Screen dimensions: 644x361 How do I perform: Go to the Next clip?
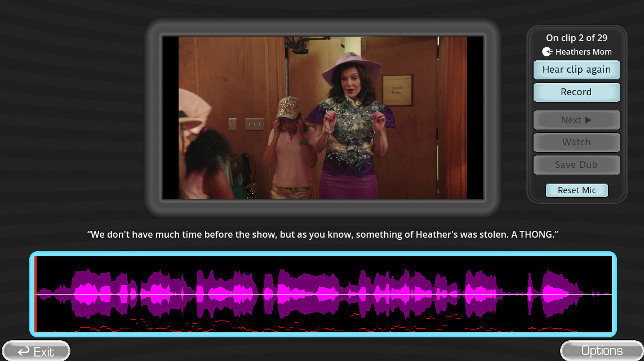pos(576,120)
